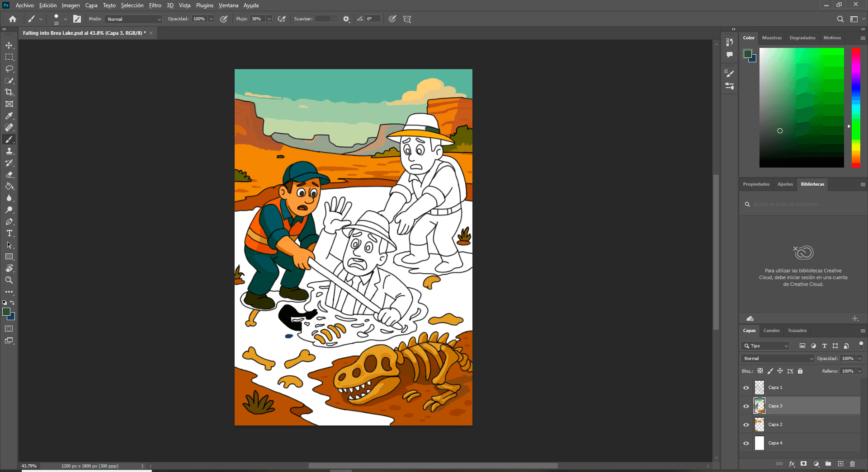Expand the layer blend mode dropdown
The height and width of the screenshot is (472, 868).
point(777,358)
